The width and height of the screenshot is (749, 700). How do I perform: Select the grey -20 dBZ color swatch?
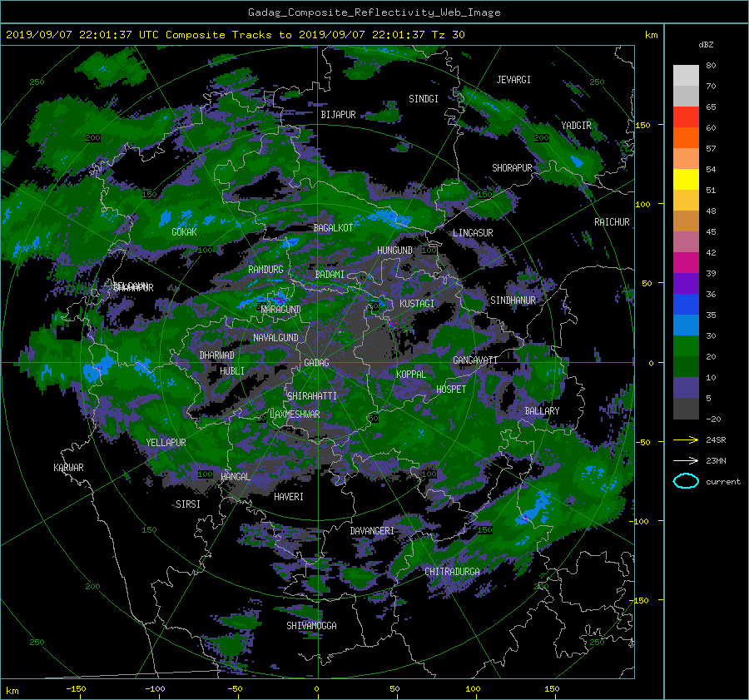tap(686, 409)
